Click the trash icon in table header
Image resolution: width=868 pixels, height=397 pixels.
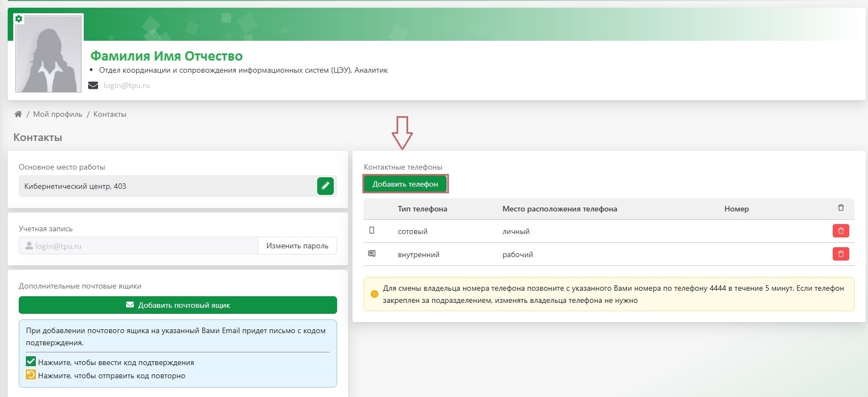840,208
